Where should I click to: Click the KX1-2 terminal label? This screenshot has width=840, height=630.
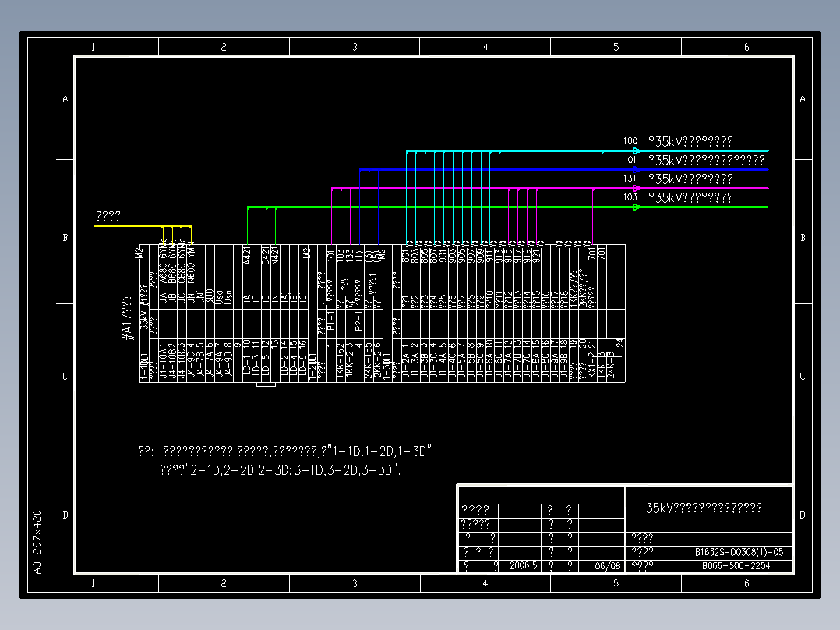click(x=592, y=366)
